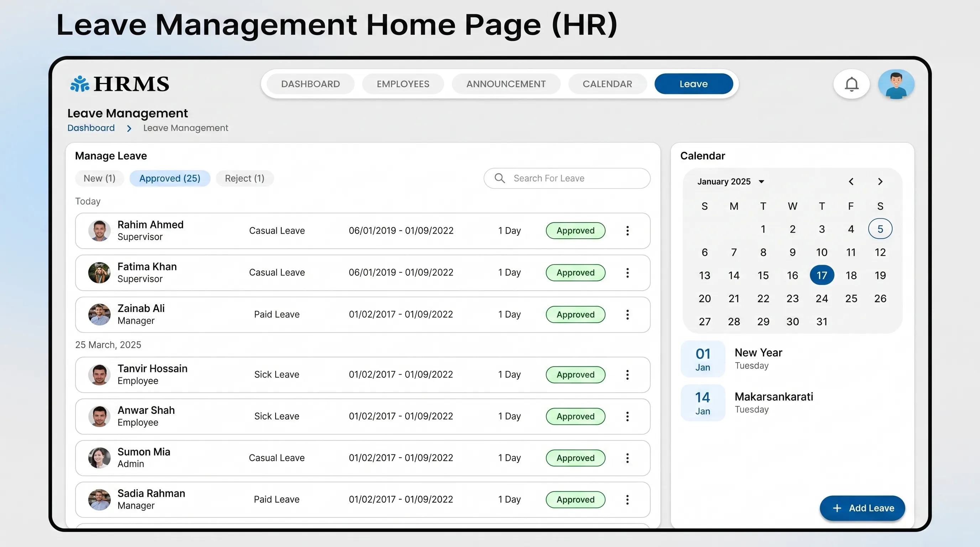Select January 10 in the calendar
The width and height of the screenshot is (980, 547).
coord(822,252)
